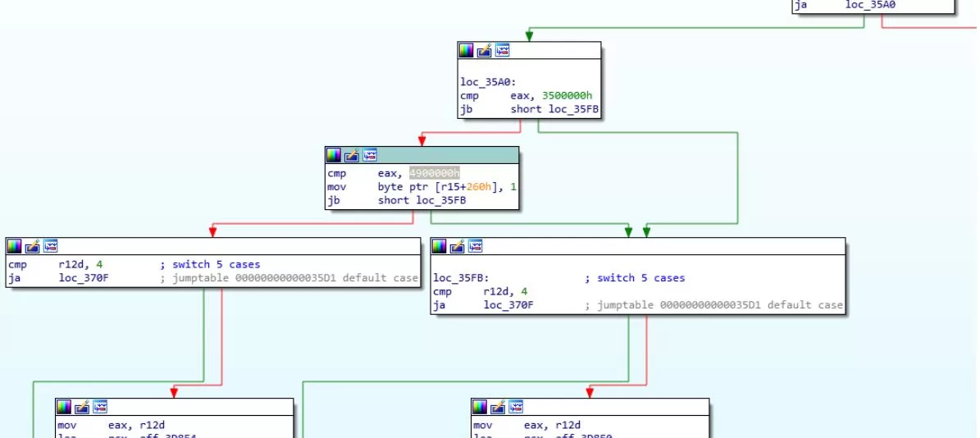Click the pencil icon on loc_35FB node
Screen dimensions: 980x438
tap(457, 246)
